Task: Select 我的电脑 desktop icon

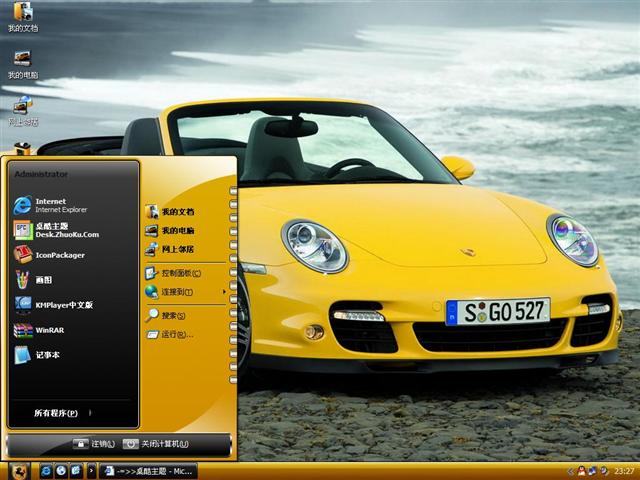Action: click(x=22, y=60)
